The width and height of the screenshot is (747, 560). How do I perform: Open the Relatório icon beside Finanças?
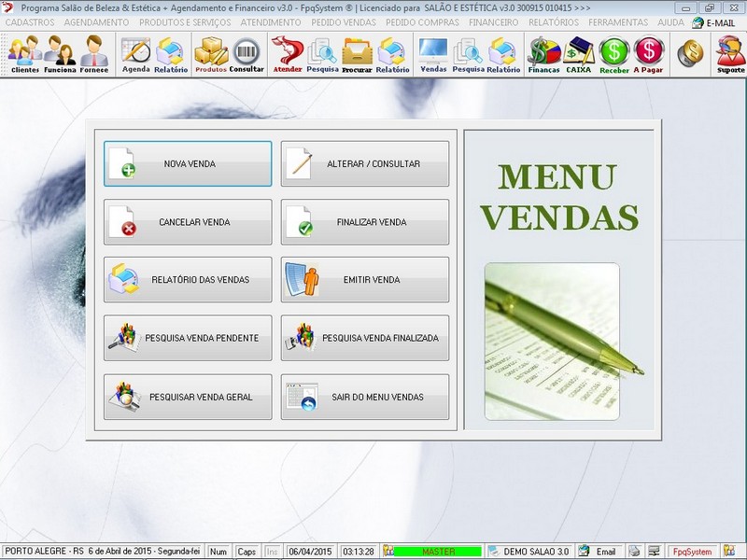503,55
